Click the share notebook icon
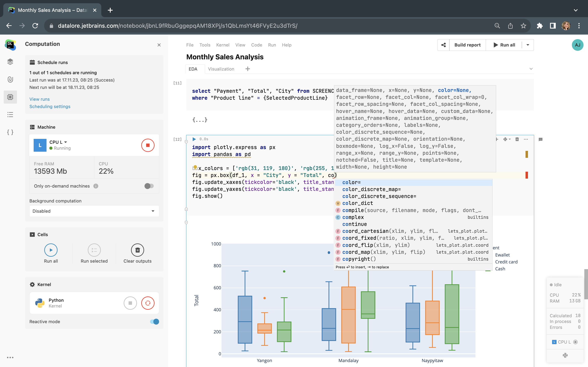This screenshot has width=588, height=367. coord(443,45)
